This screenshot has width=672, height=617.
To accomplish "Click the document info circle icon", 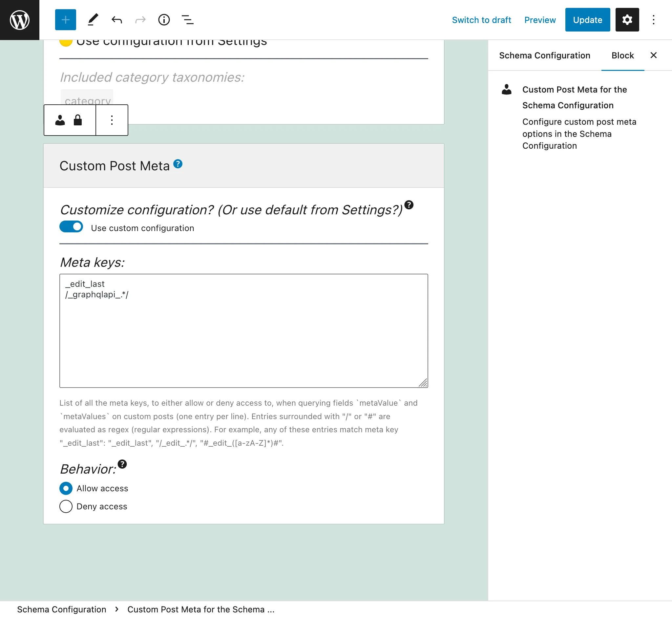I will click(164, 20).
